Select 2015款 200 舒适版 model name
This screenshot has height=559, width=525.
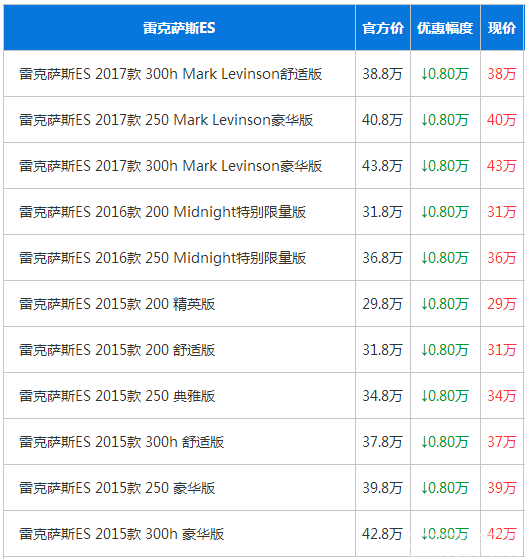[117, 350]
